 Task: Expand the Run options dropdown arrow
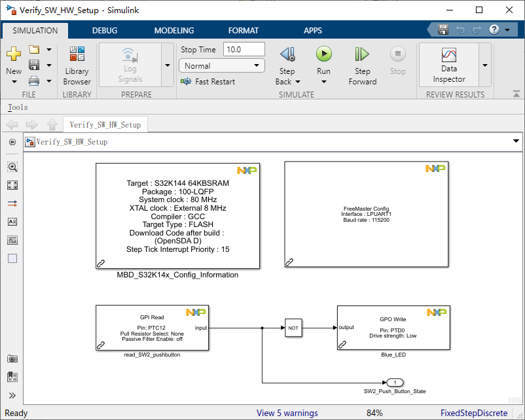[324, 82]
